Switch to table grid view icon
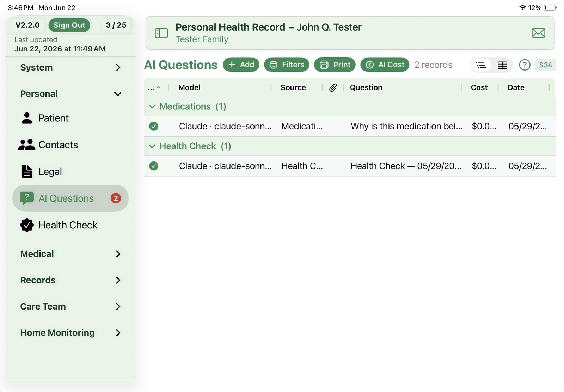564x392 pixels. click(502, 65)
